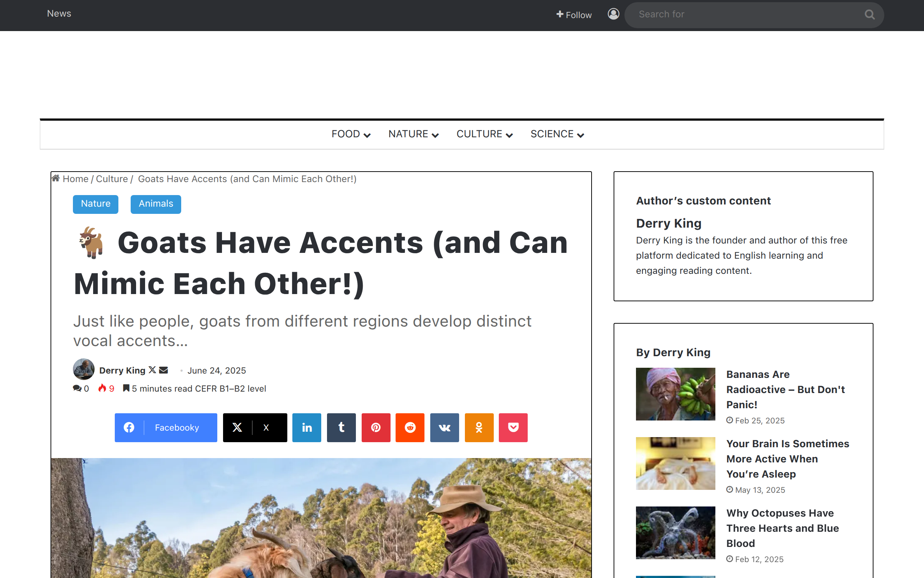
Task: Click the sleeping person thumbnail
Action: (675, 463)
